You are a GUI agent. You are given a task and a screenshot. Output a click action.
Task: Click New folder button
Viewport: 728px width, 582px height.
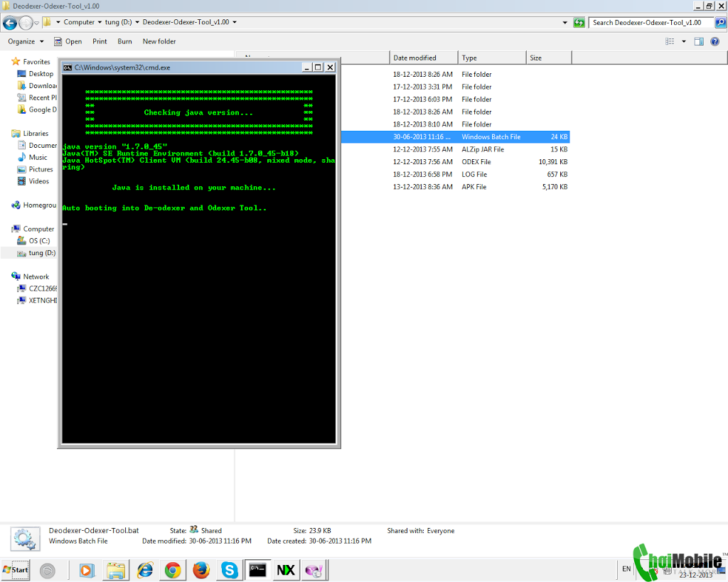pyautogui.click(x=159, y=41)
